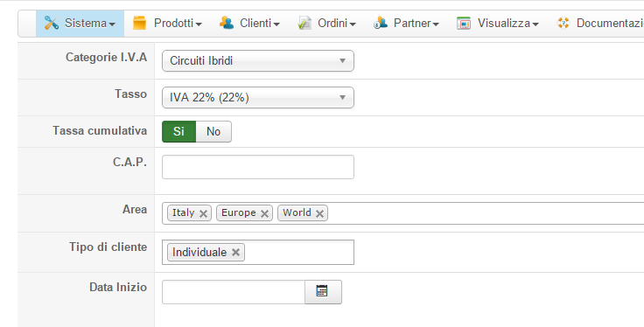Remove the Individuale customer type tag
The height and width of the screenshot is (327, 644).
235,252
